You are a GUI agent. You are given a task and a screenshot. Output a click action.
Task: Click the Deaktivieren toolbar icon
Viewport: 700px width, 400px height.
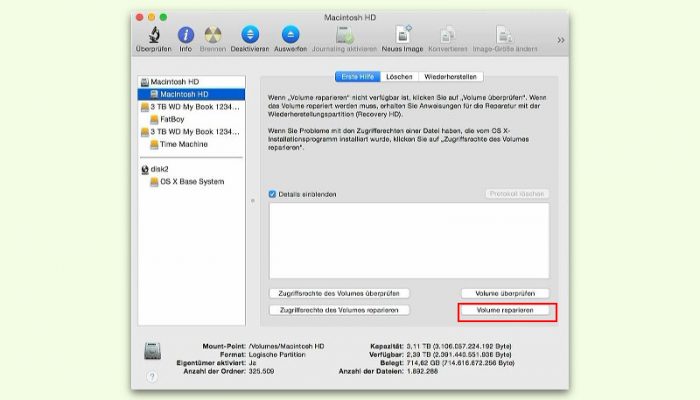pos(250,35)
